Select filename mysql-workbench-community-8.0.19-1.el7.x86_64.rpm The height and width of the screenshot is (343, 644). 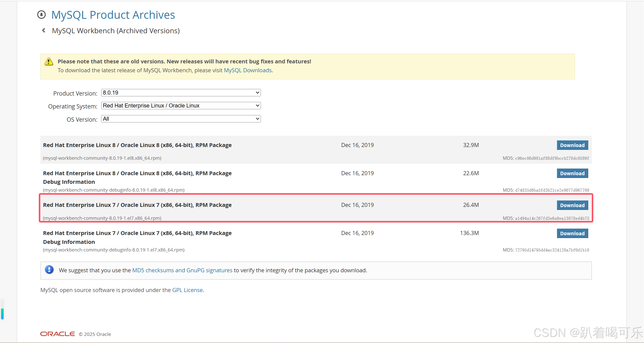pos(102,218)
